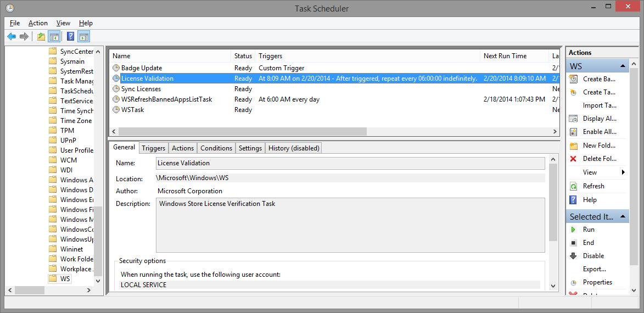The image size is (644, 313).
Task: Collapse the WS section in the Actions pane
Action: point(623,66)
